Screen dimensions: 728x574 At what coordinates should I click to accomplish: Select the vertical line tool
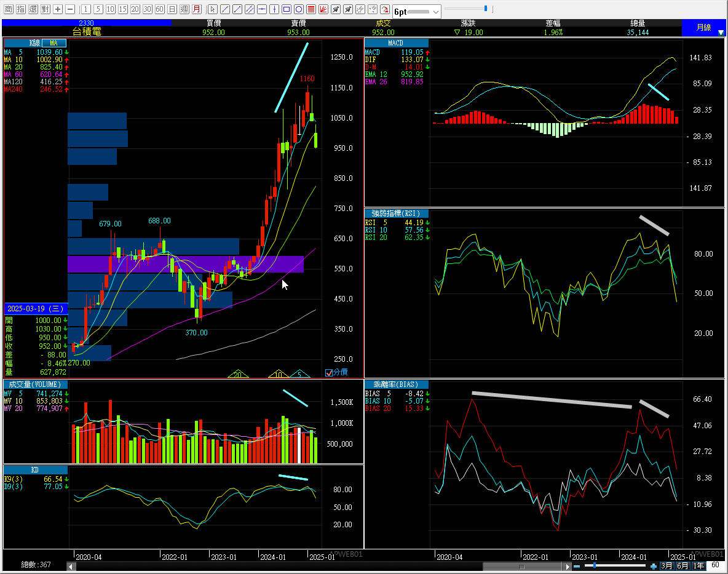click(274, 9)
